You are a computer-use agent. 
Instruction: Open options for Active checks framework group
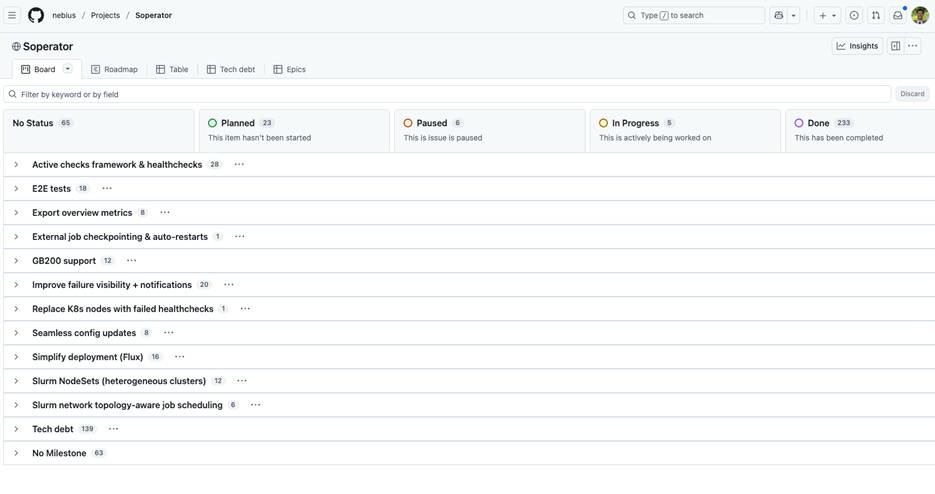pyautogui.click(x=239, y=164)
